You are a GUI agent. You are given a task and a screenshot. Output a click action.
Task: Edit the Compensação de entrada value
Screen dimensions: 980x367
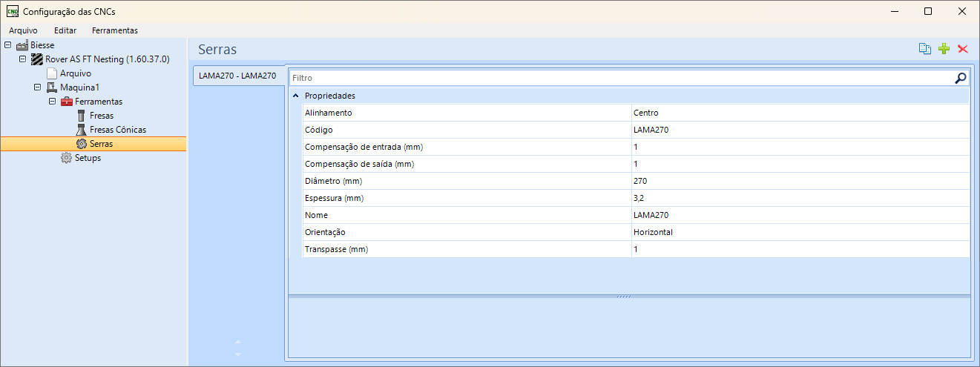coord(800,147)
